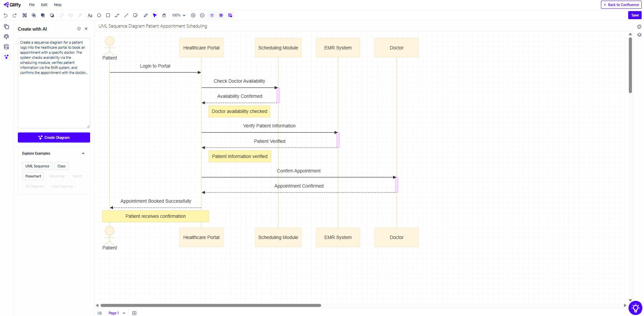Toggle snap to grid icon
The image size is (644, 316).
[x=212, y=15]
